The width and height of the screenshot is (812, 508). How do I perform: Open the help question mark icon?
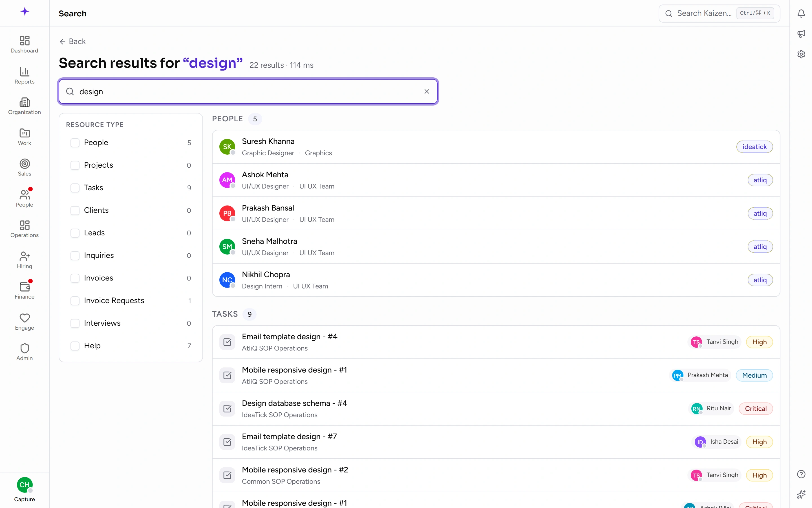pos(801,474)
